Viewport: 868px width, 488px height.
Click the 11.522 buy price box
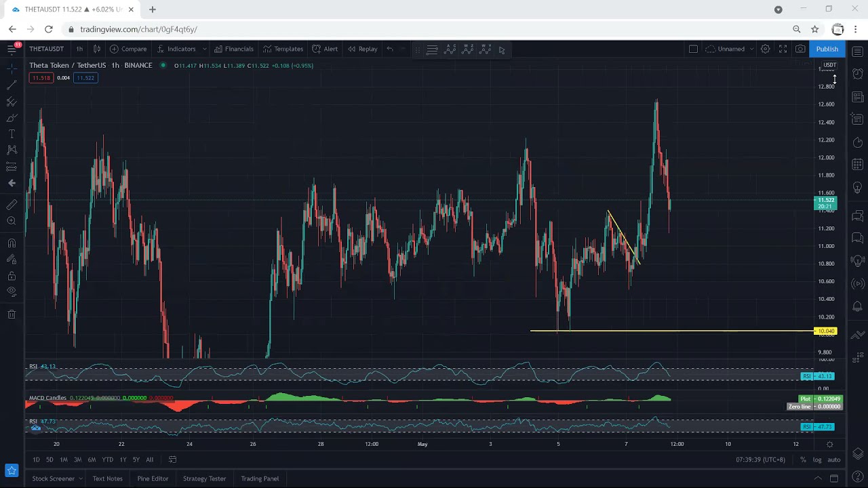tap(85, 78)
